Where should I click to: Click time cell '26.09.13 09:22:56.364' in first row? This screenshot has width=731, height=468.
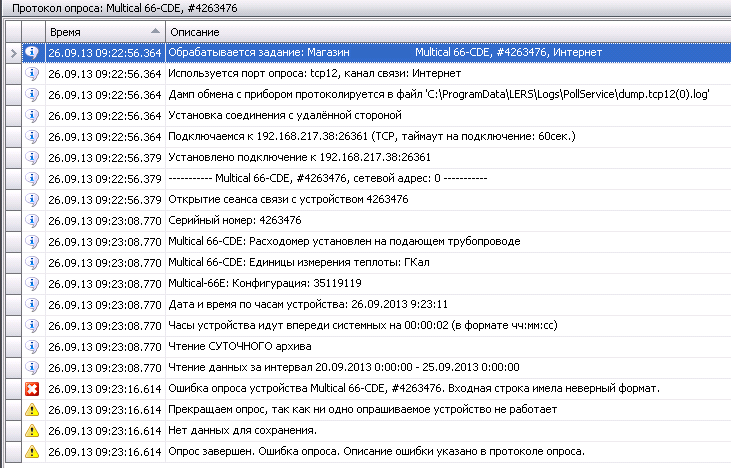(105, 53)
